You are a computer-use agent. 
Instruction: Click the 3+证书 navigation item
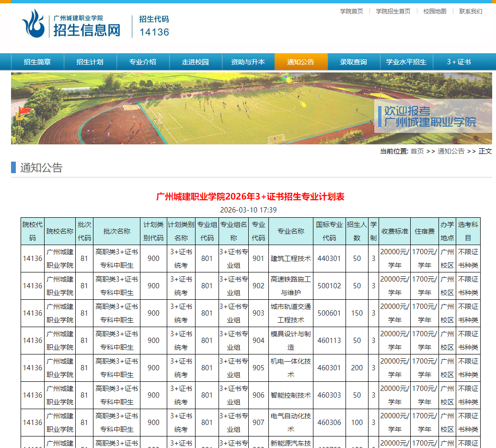[x=459, y=62]
